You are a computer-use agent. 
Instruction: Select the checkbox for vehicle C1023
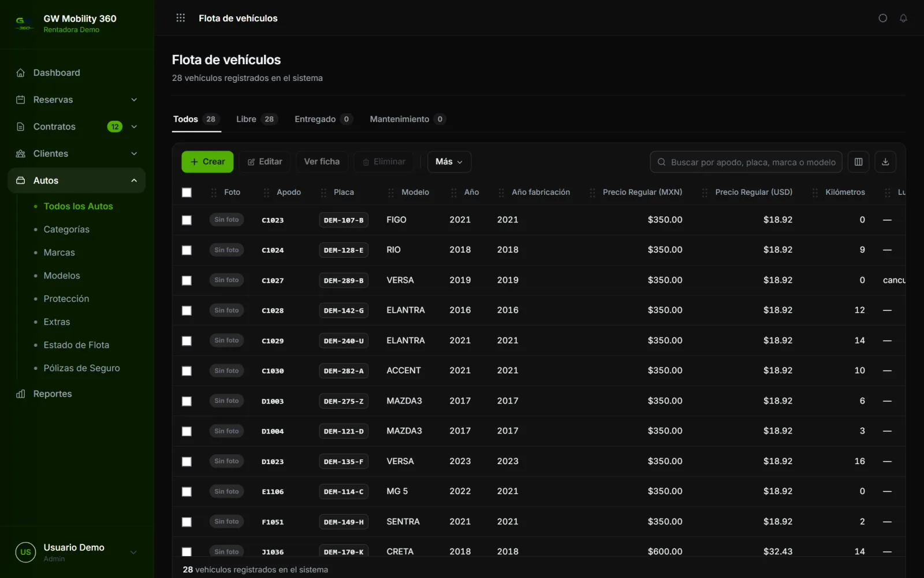tap(187, 220)
